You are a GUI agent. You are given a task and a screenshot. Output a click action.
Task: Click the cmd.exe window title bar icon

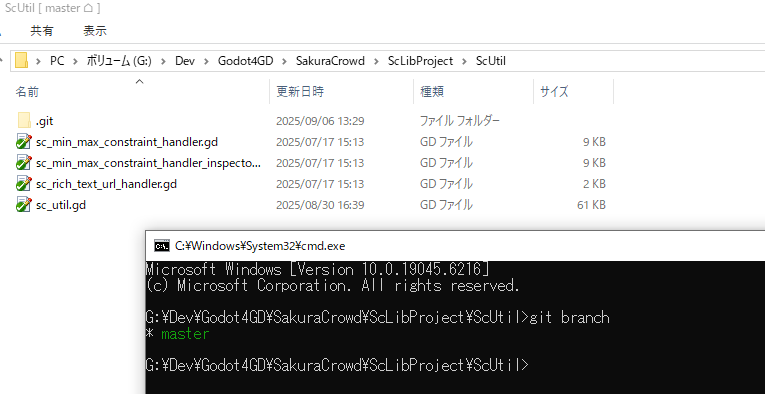162,246
